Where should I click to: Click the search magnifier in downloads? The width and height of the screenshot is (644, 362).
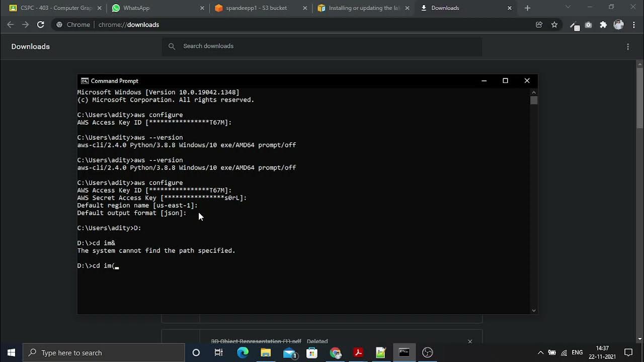coord(172,46)
